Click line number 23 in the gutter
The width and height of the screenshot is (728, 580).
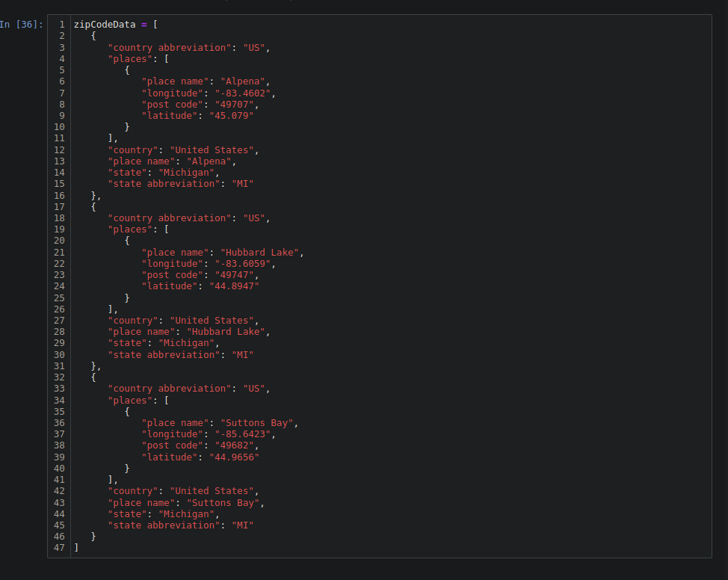(x=59, y=274)
